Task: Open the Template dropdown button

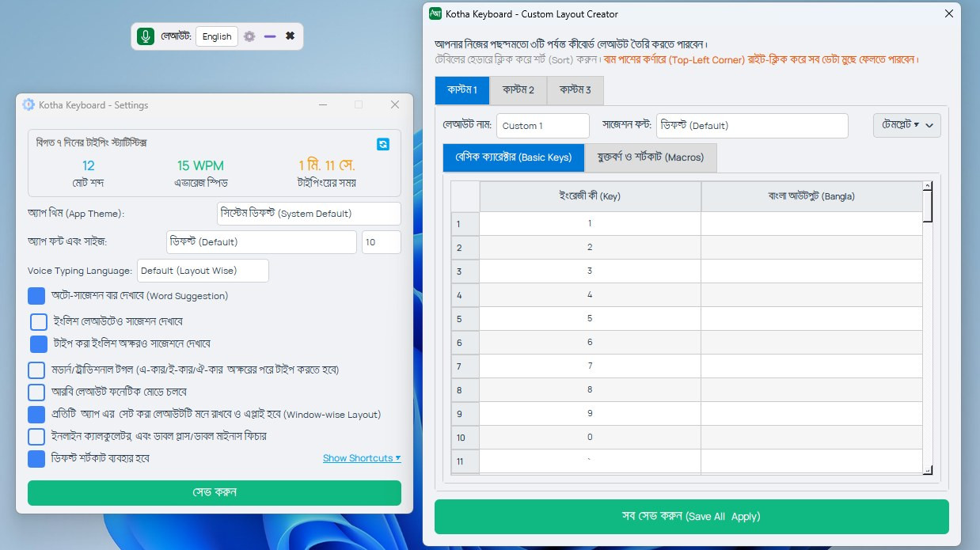Action: (x=907, y=125)
